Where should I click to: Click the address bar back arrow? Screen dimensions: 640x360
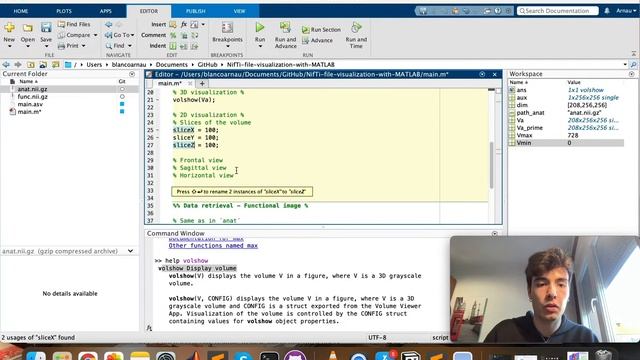coord(6,64)
